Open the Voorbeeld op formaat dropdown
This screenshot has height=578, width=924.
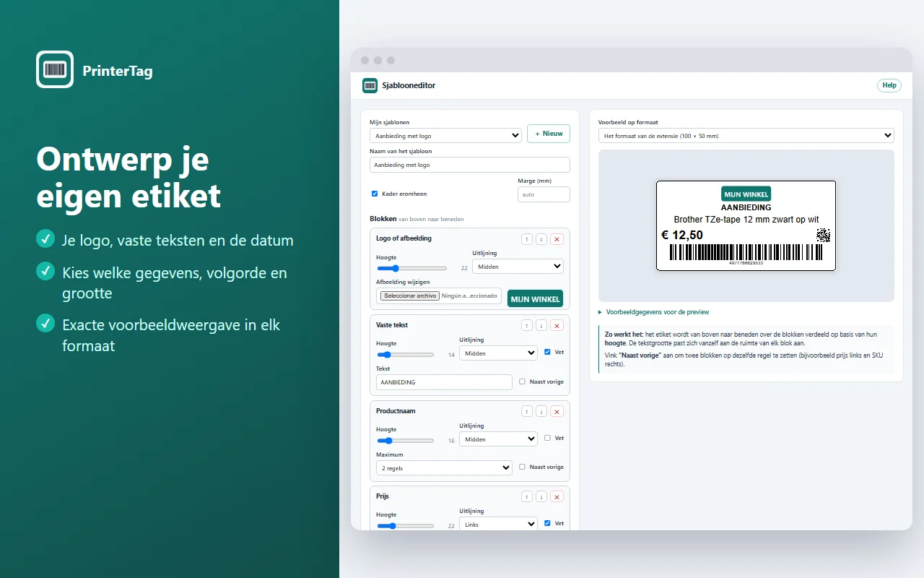746,135
